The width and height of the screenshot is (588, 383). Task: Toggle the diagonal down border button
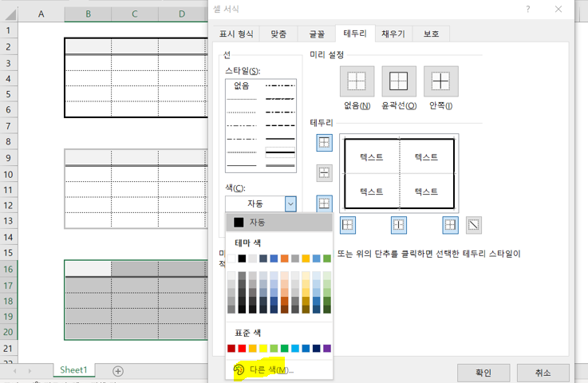(x=474, y=225)
